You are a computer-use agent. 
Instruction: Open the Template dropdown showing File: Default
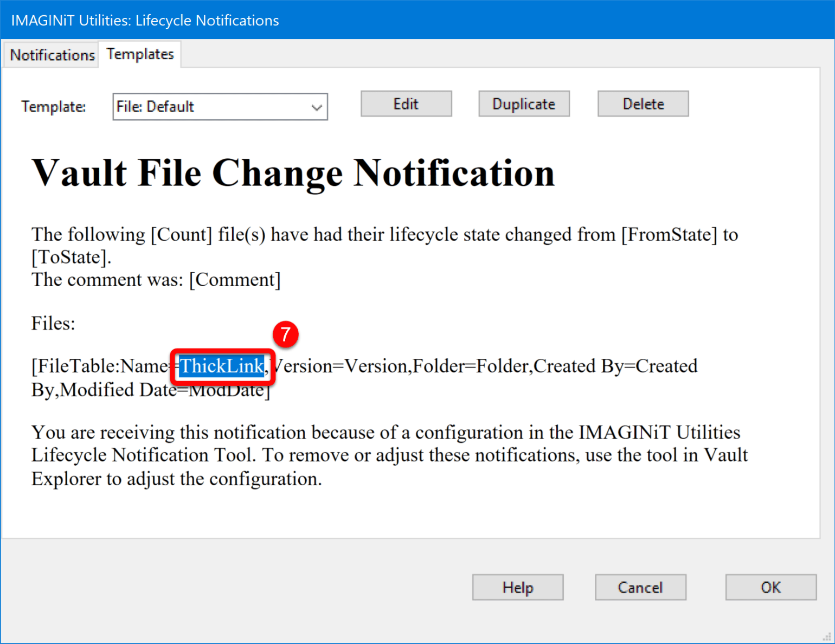220,107
